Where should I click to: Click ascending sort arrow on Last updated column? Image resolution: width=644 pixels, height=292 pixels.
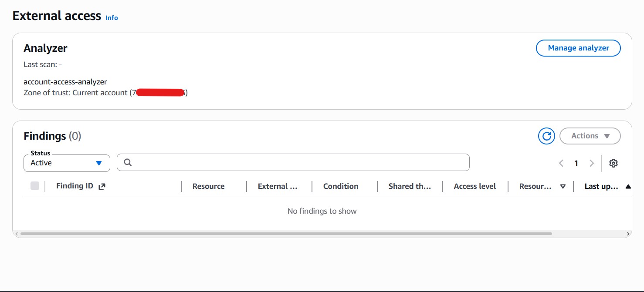(x=628, y=186)
